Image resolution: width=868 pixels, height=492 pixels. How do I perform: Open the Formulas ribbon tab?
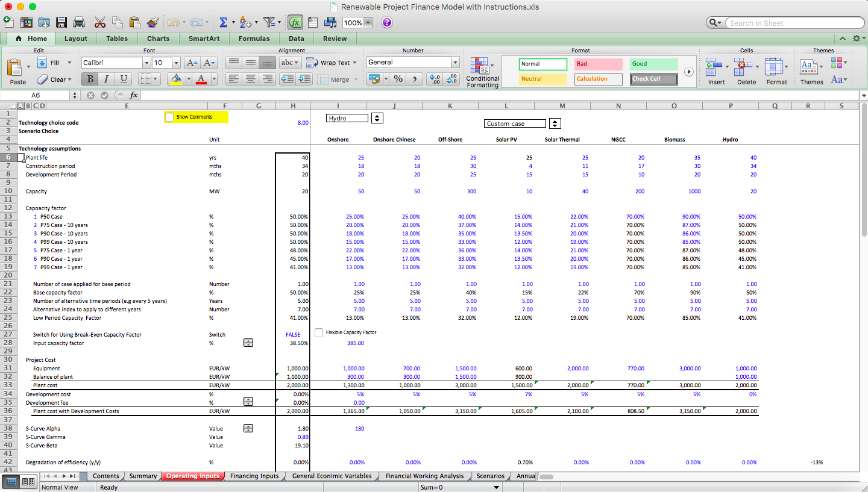(254, 39)
